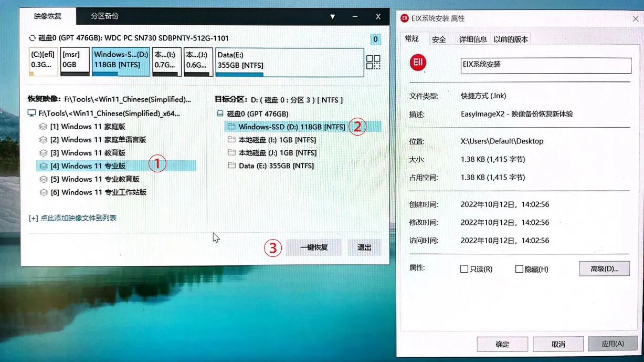Select the (C:)[efi] 0.3G partition block
This screenshot has height=362, width=644.
[43, 61]
